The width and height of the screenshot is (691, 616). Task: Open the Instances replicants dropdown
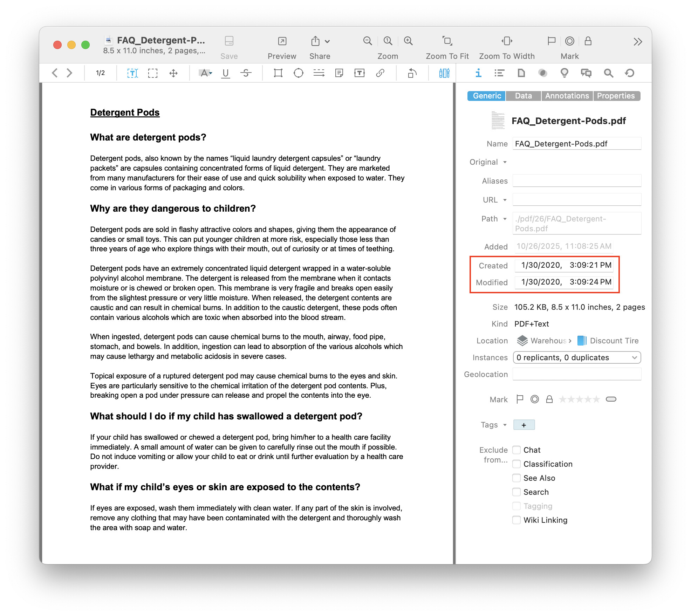coord(576,357)
